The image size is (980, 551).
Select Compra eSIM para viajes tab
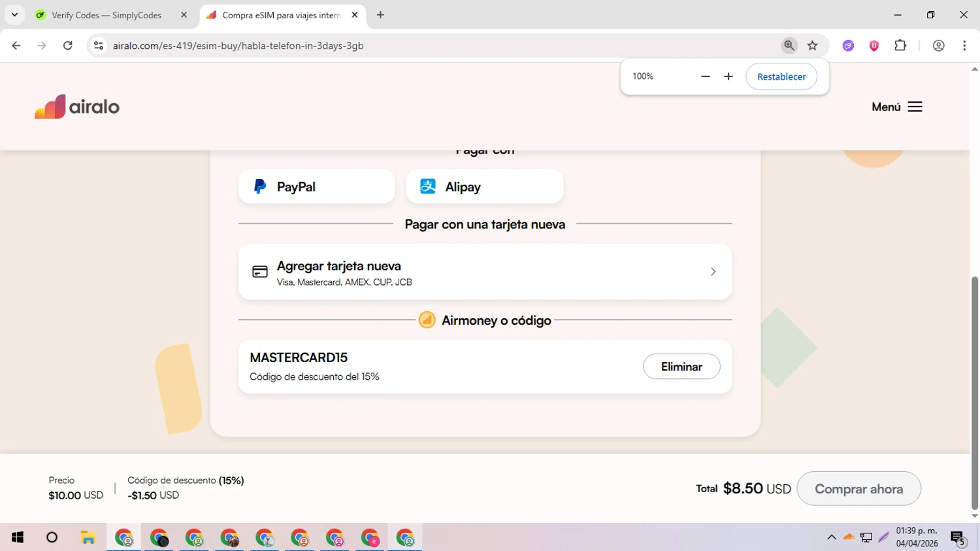282,15
